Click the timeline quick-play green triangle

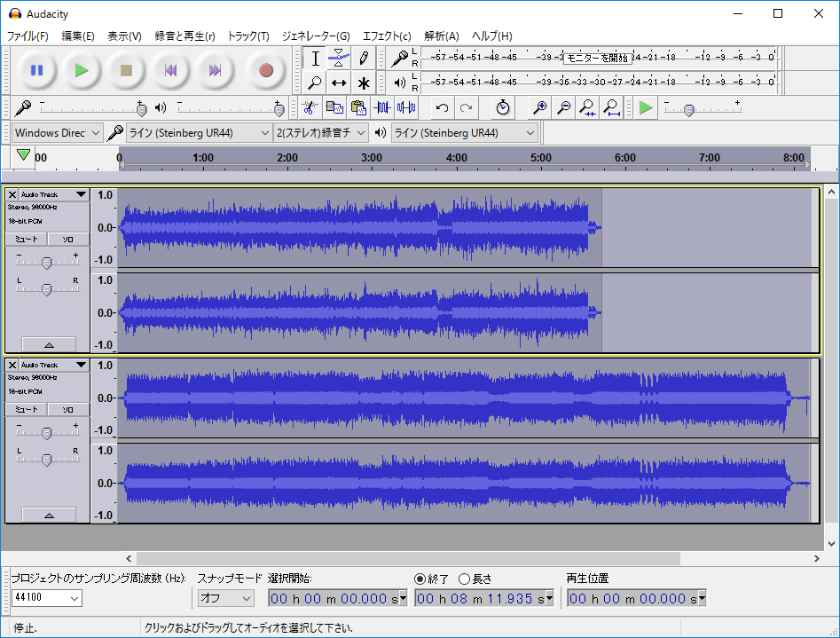coord(23,155)
